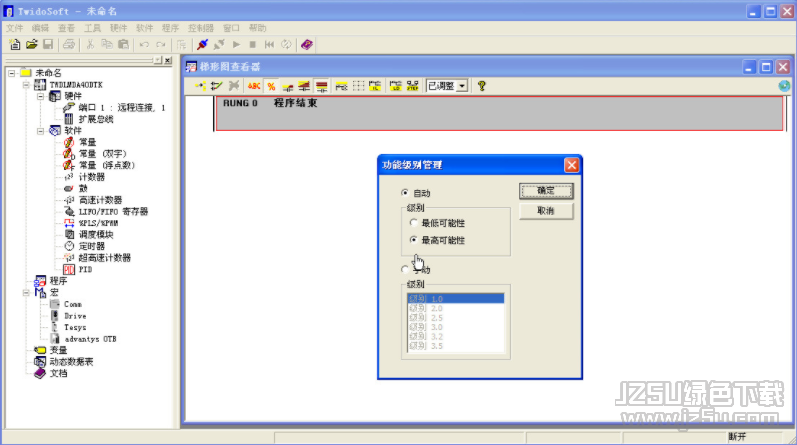Collapse the TWDLMDA40DTK tree node
The width and height of the screenshot is (797, 445).
pos(26,85)
